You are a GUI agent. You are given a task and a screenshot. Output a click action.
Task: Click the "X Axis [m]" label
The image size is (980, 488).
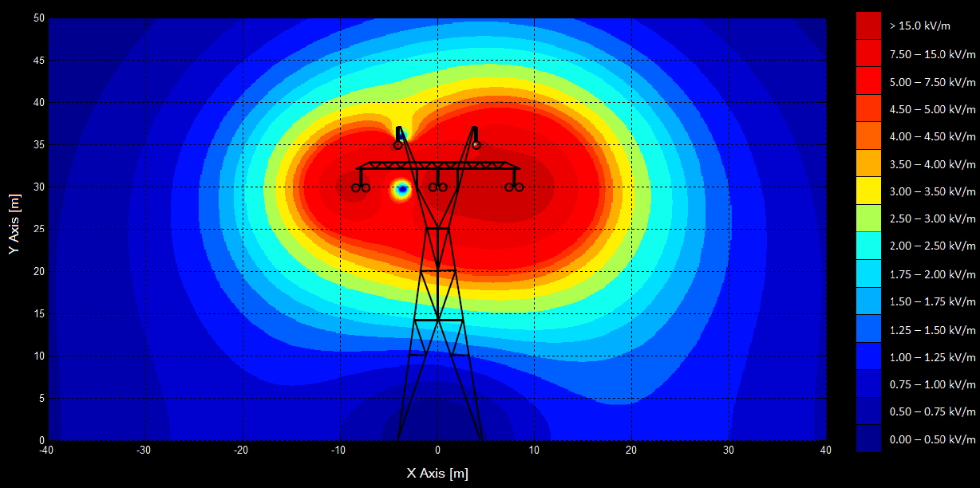tap(436, 473)
